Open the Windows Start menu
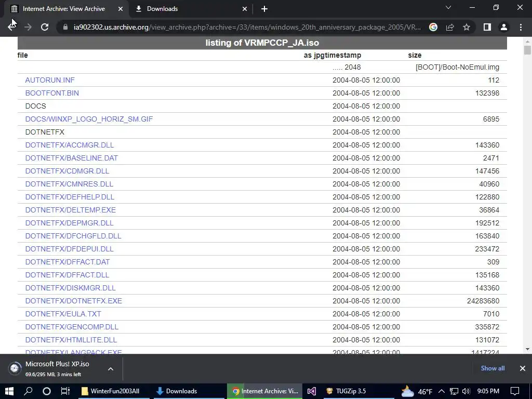The height and width of the screenshot is (399, 532). tap(9, 391)
